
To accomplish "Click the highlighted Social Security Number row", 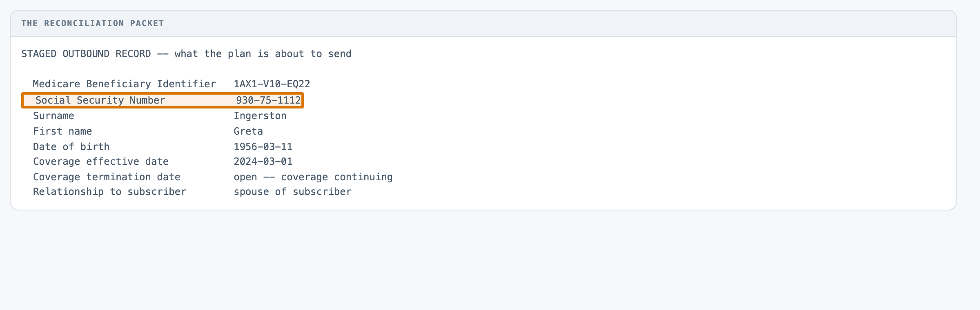I will (163, 100).
